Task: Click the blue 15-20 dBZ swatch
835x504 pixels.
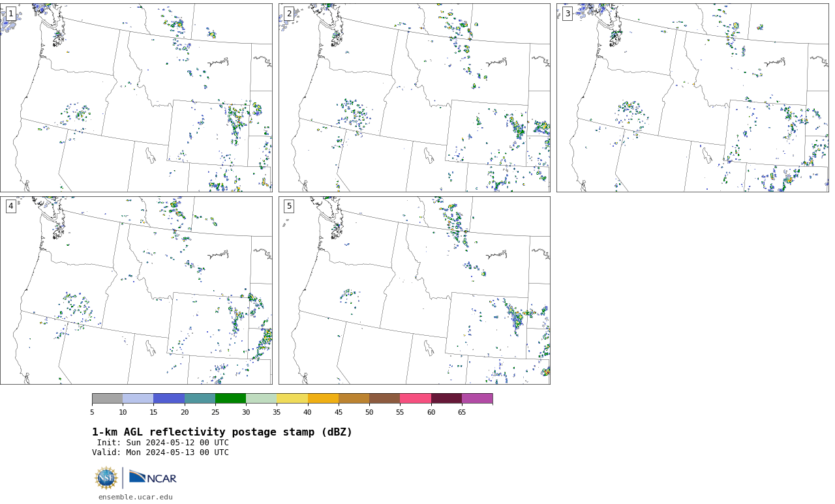Action: tap(169, 398)
